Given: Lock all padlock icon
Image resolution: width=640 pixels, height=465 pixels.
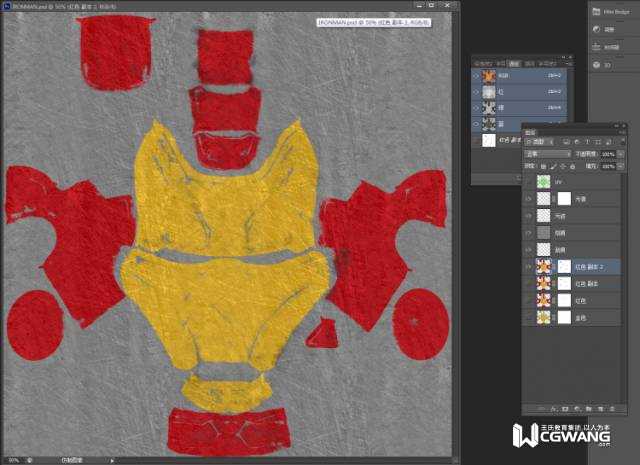Looking at the screenshot, I should [x=573, y=167].
